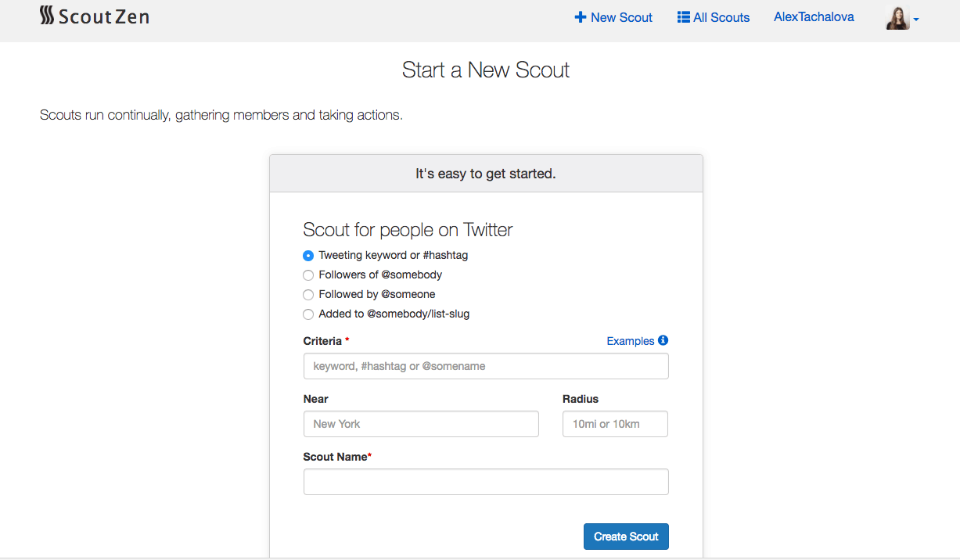Click the plus icon beside New Scout

pyautogui.click(x=581, y=17)
